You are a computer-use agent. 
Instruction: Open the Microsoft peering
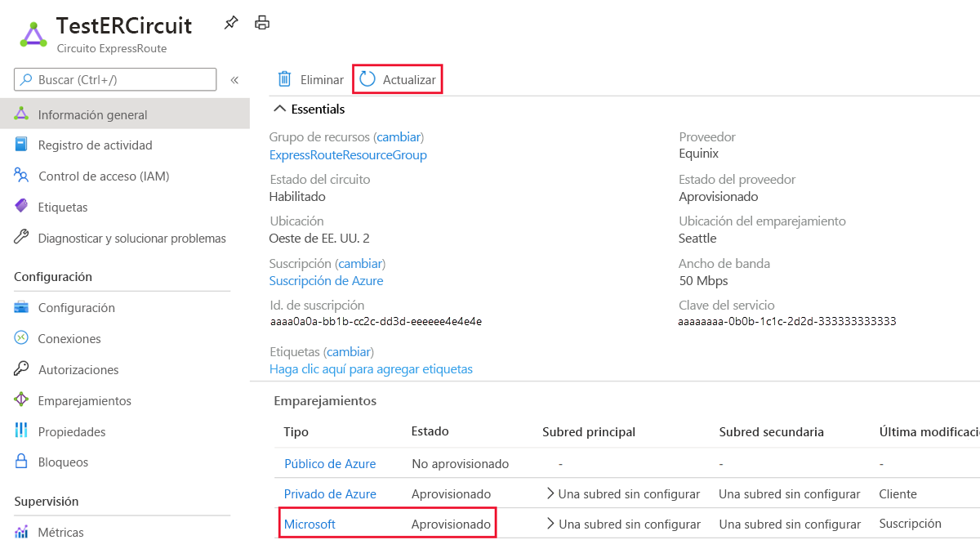pyautogui.click(x=310, y=524)
